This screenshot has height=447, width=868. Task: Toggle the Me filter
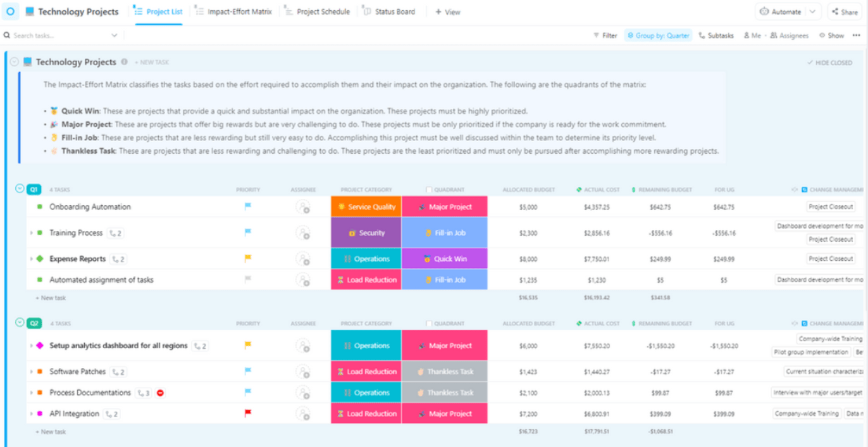click(x=752, y=35)
